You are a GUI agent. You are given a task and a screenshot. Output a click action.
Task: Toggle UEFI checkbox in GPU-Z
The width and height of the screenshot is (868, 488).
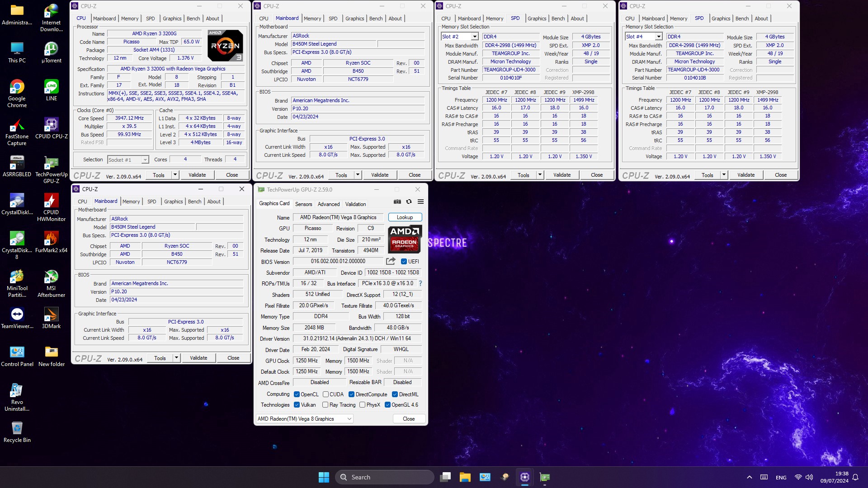[x=404, y=262]
